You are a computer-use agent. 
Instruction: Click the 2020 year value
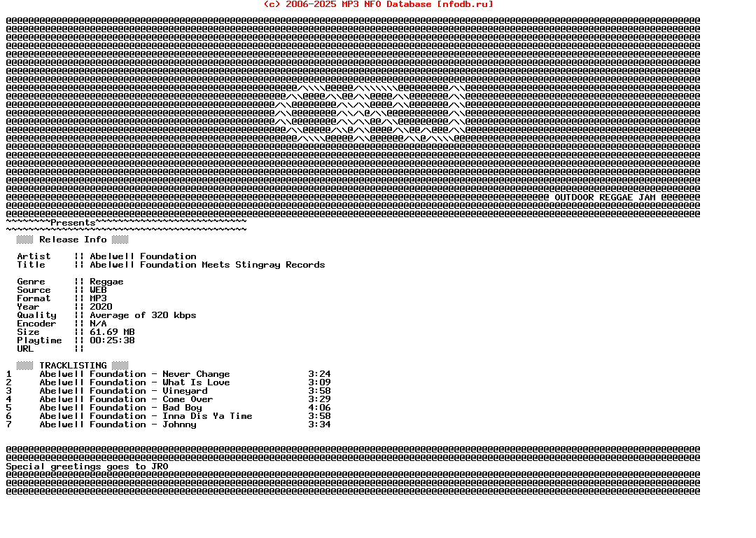point(101,307)
